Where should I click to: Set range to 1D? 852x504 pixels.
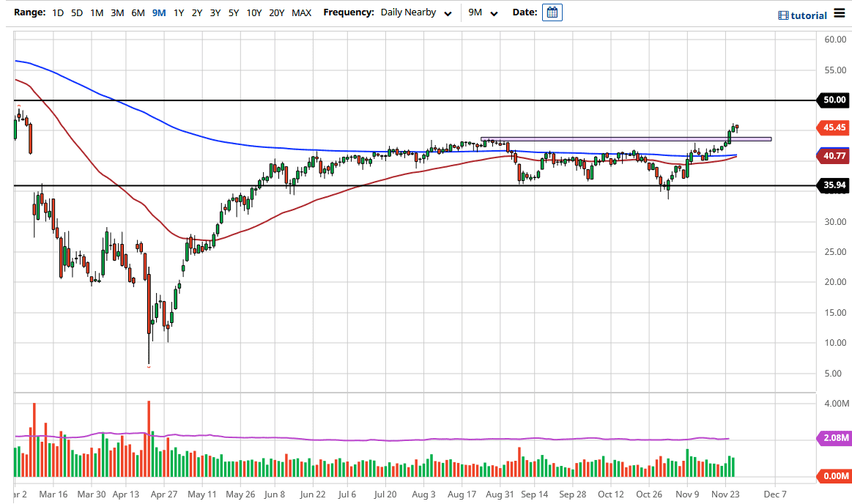58,12
